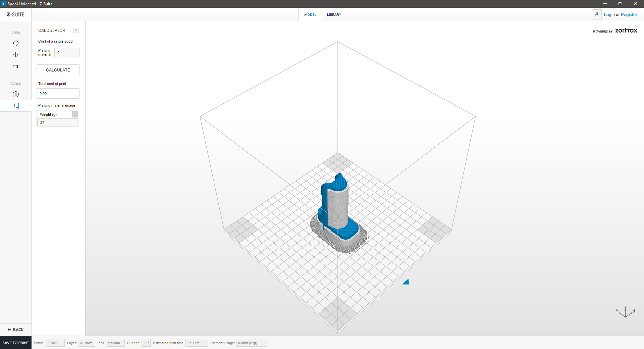Open the Login link
The height and width of the screenshot is (349, 644).
(609, 14)
